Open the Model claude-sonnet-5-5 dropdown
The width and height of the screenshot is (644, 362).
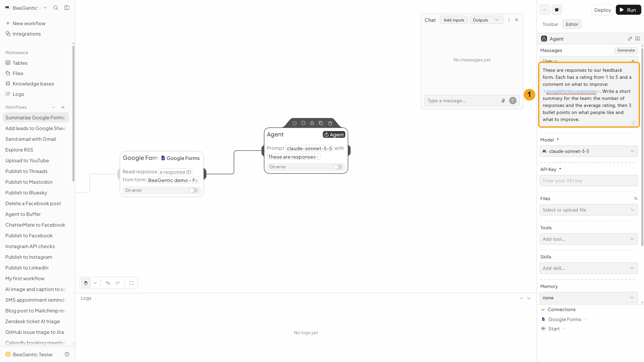(x=589, y=151)
